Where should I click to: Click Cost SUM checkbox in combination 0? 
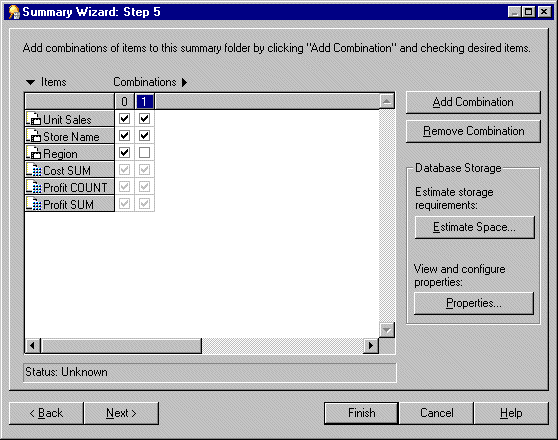tap(125, 170)
